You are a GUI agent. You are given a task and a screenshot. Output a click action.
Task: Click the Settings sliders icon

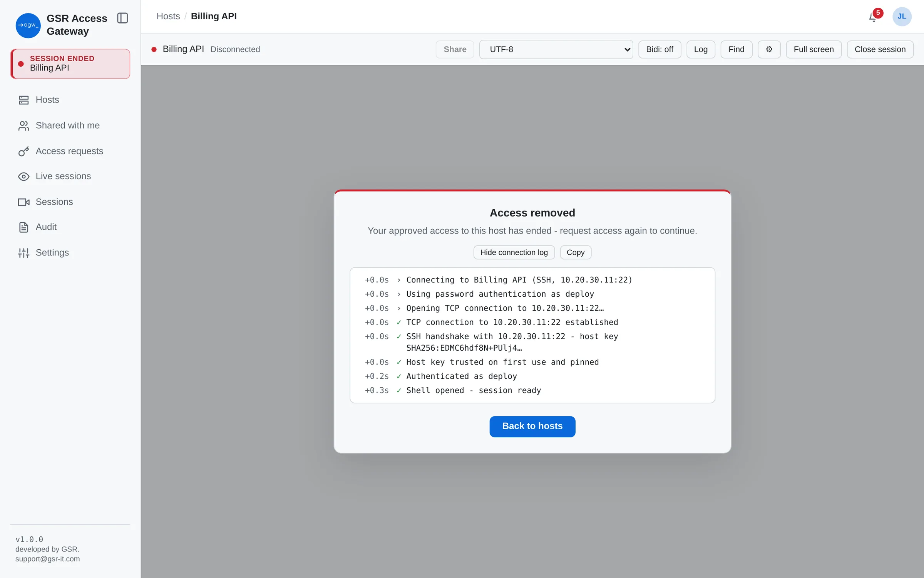coord(23,253)
